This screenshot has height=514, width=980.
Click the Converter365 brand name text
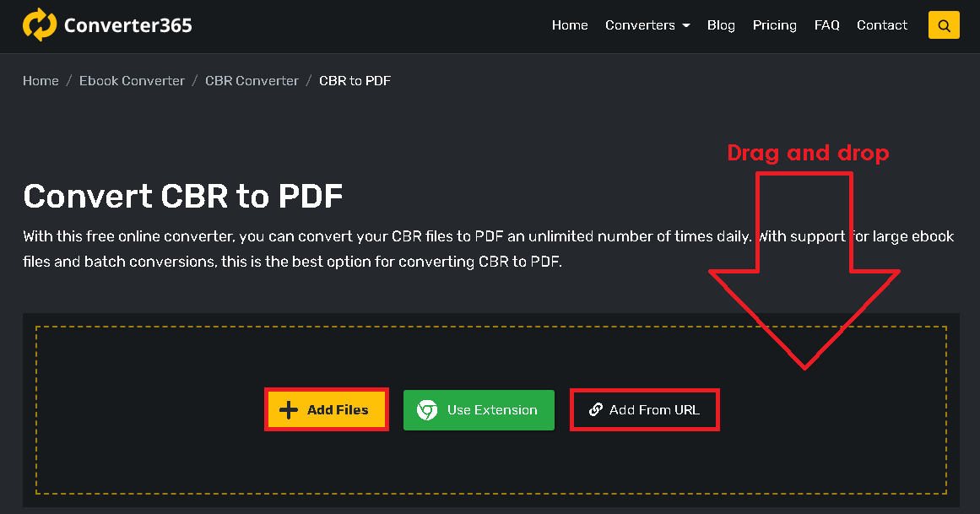point(128,25)
